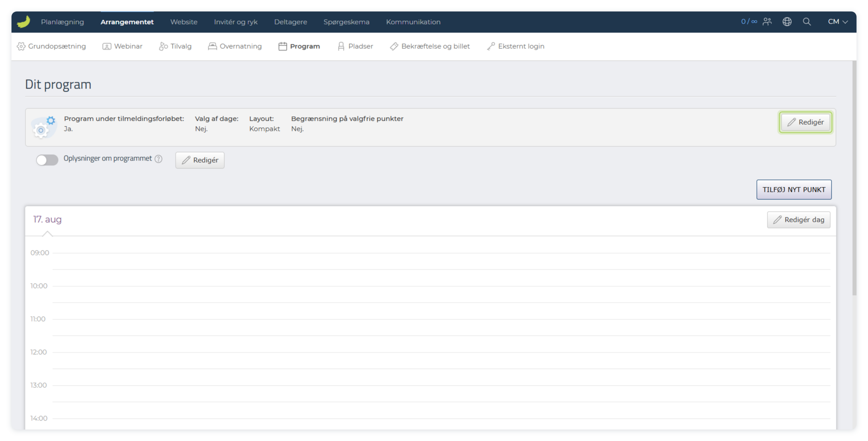
Task: Open the Kommunikation menu
Action: tap(413, 22)
